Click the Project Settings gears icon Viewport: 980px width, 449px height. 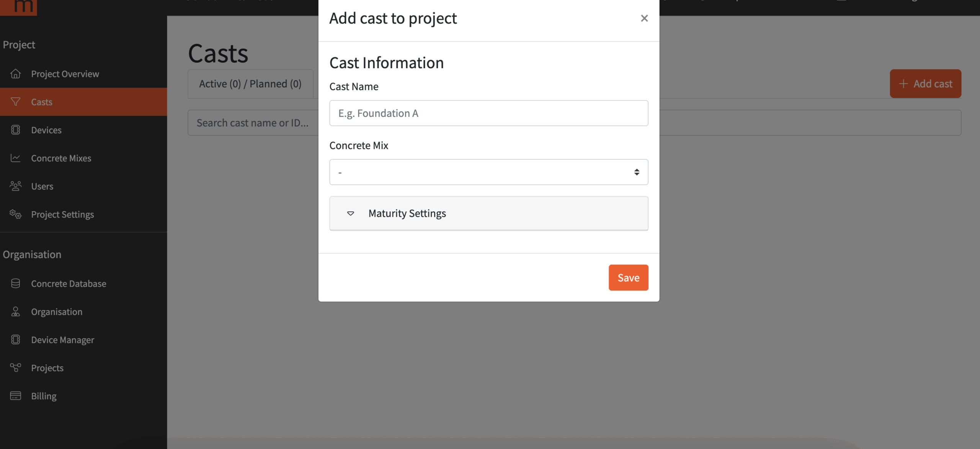(x=15, y=214)
